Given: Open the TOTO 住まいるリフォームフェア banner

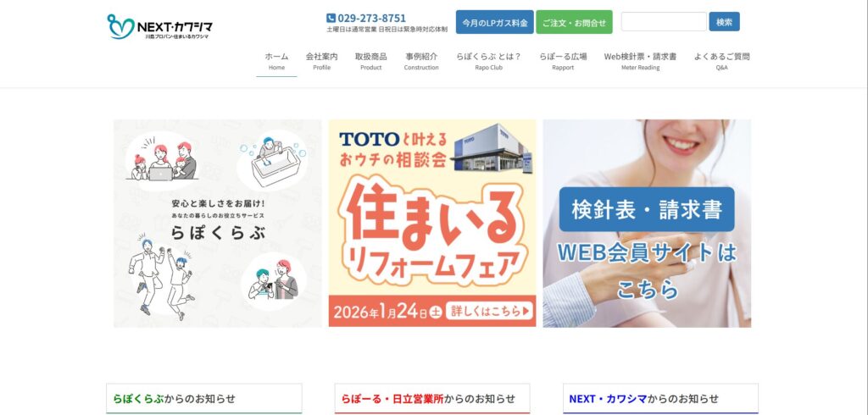Looking at the screenshot, I should 432,224.
